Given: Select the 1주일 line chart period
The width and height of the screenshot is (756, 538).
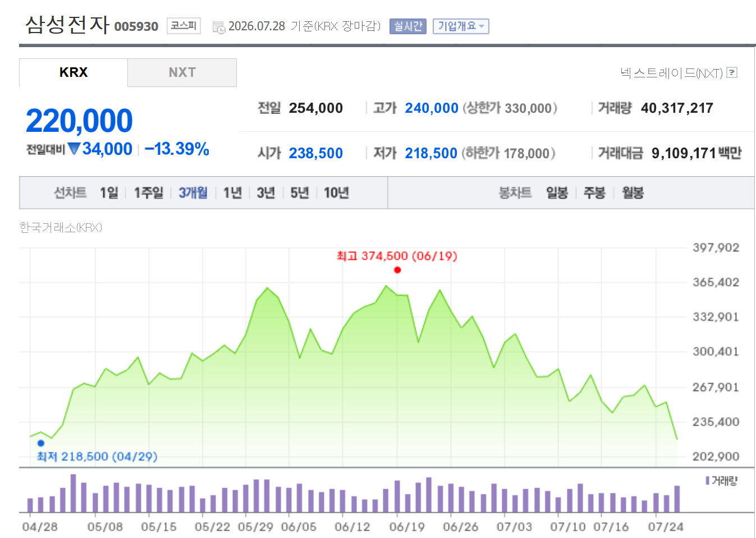Looking at the screenshot, I should click(148, 193).
